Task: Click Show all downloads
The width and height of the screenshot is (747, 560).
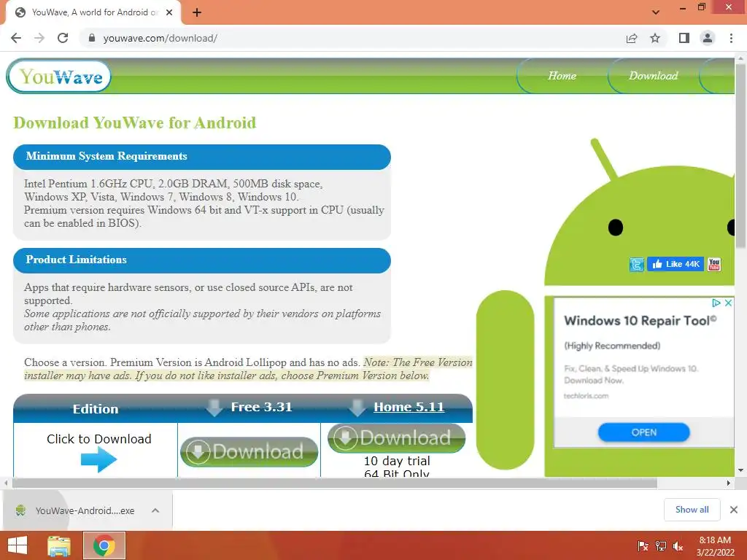Action: tap(692, 510)
